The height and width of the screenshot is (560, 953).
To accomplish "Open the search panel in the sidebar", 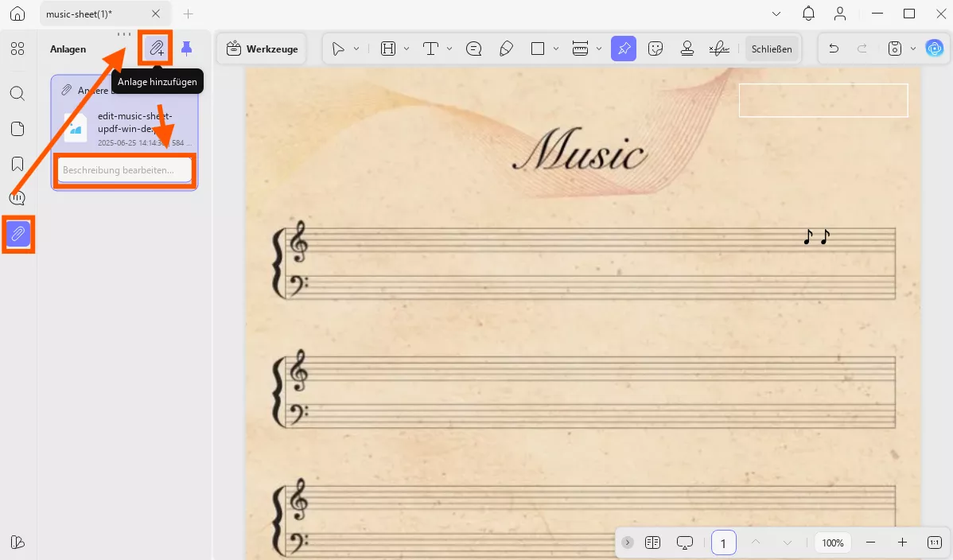I will click(x=18, y=93).
